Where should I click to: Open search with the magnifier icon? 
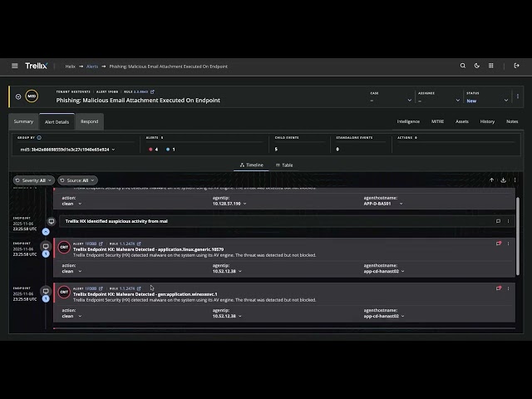pyautogui.click(x=463, y=66)
